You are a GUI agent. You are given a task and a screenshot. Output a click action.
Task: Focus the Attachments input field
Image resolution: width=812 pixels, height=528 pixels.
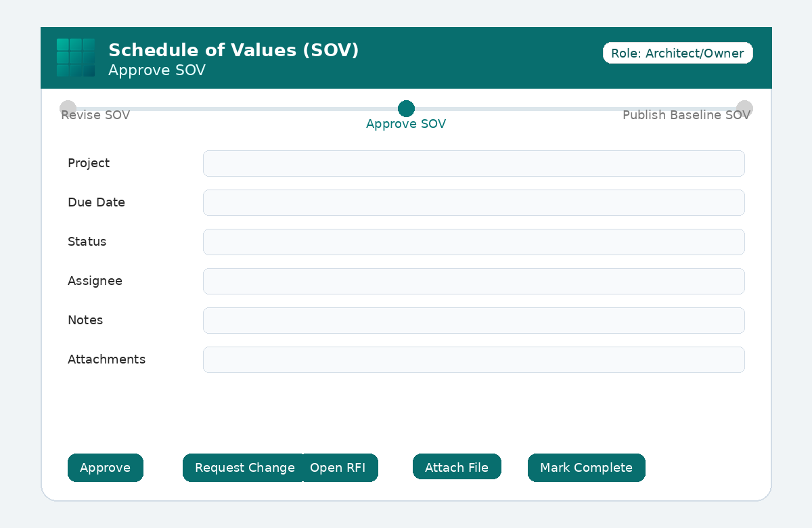click(474, 359)
